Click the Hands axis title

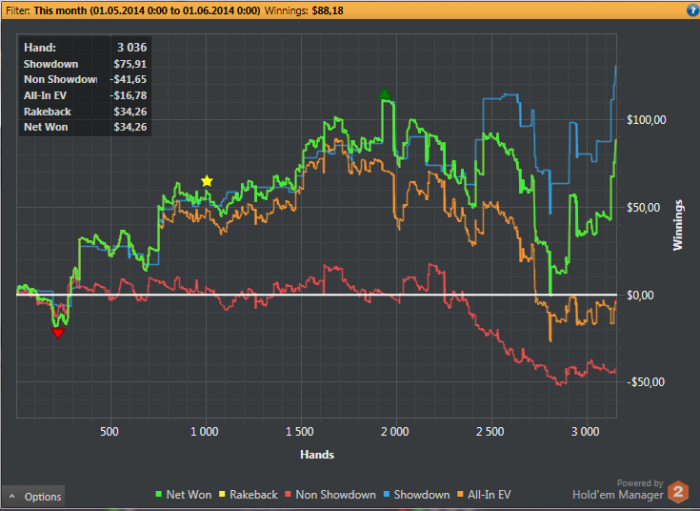(x=317, y=455)
